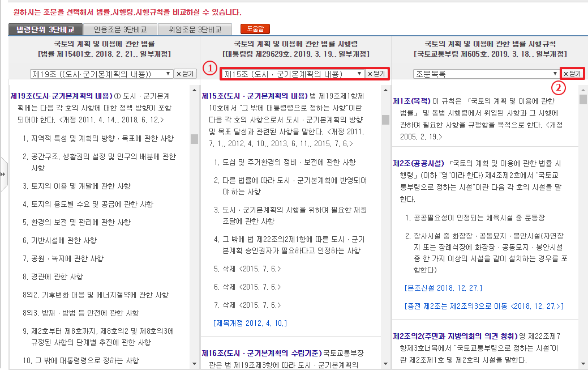Click item 10. 그 밖에 대통령령으로 정하는 사항

click(81, 360)
